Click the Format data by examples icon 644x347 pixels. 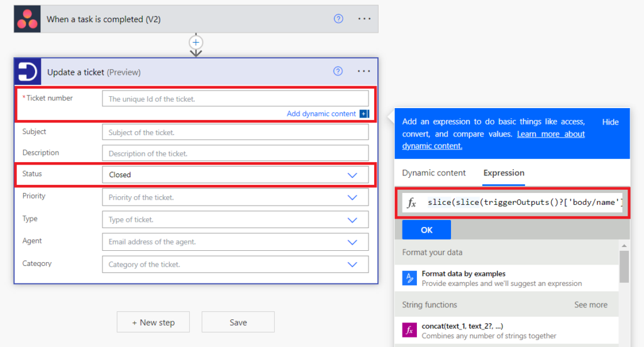[410, 278]
